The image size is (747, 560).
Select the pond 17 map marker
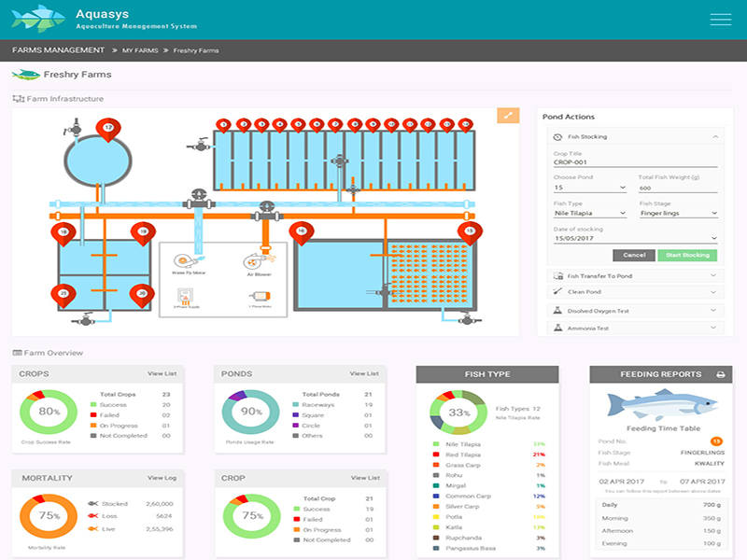point(108,130)
